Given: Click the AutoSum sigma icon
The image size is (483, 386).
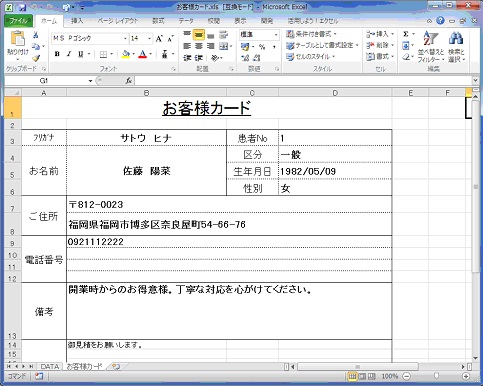Looking at the screenshot, I should pos(406,34).
